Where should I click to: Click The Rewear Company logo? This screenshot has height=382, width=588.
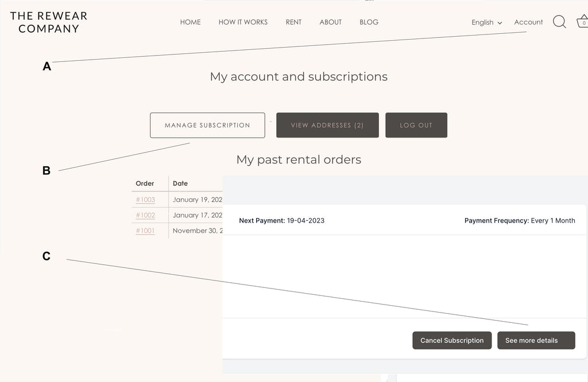click(49, 22)
